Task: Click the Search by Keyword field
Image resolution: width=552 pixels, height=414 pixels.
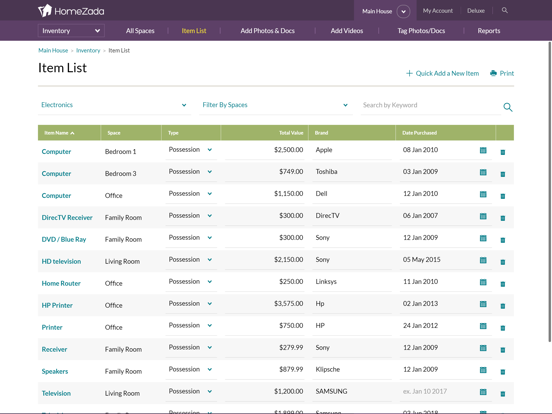Action: click(430, 105)
